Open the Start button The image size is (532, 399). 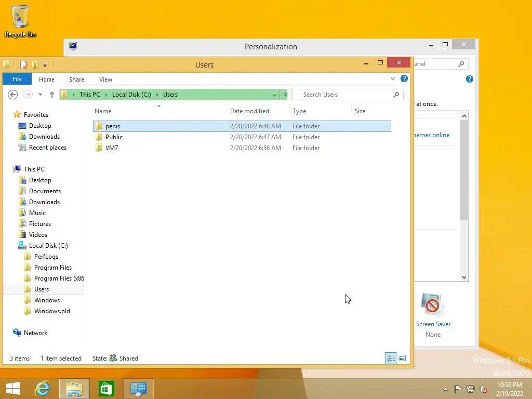tap(13, 389)
